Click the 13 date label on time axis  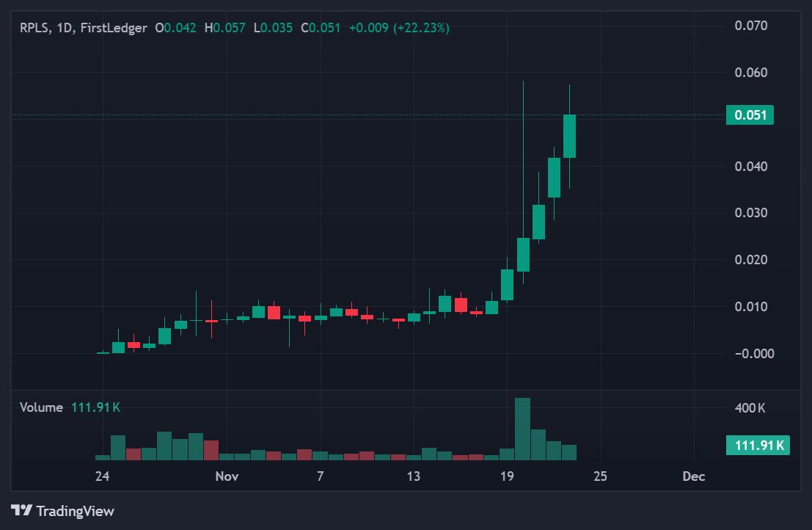pyautogui.click(x=413, y=476)
